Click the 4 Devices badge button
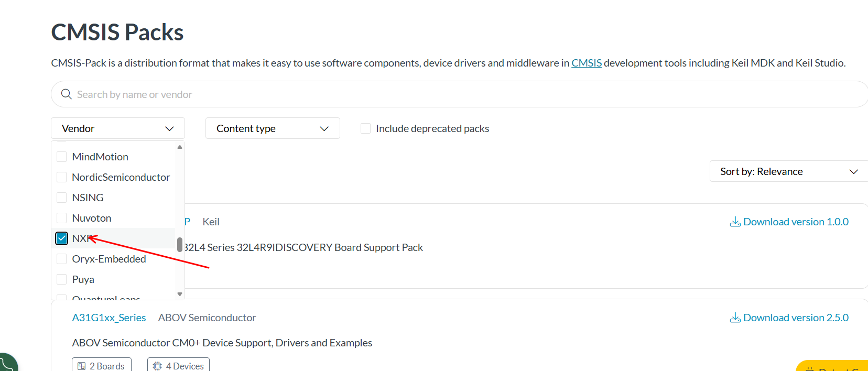 point(179,365)
